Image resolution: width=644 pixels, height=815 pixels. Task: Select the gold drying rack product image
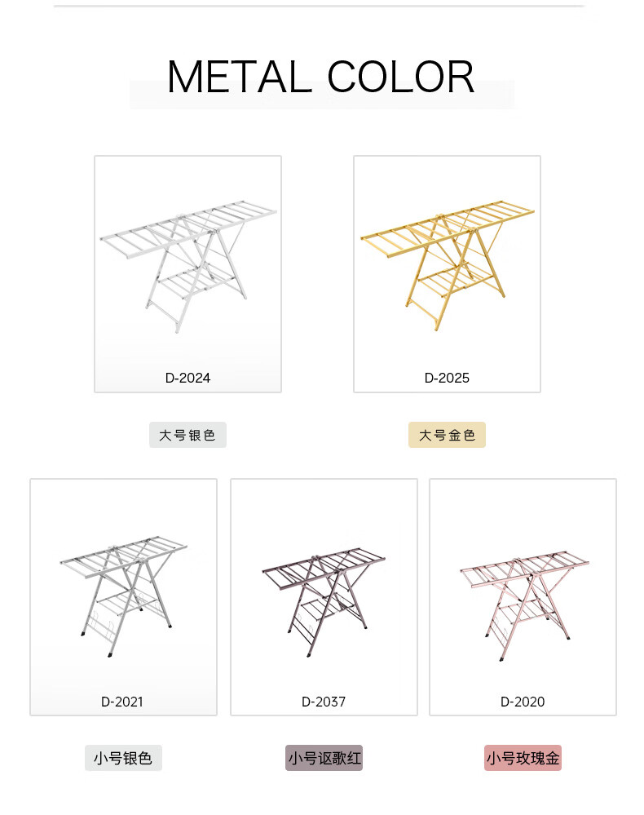(x=447, y=261)
